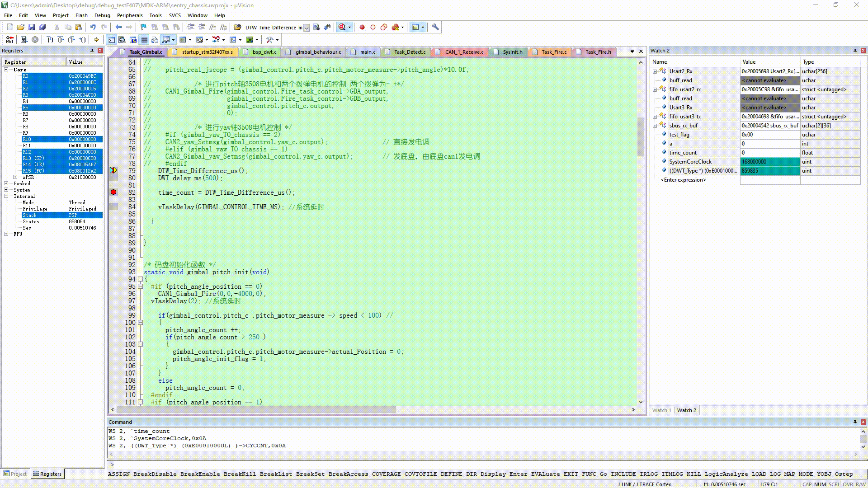The height and width of the screenshot is (488, 868).
Task: Click Show Next Statement yellow arrow
Action: 96,40
